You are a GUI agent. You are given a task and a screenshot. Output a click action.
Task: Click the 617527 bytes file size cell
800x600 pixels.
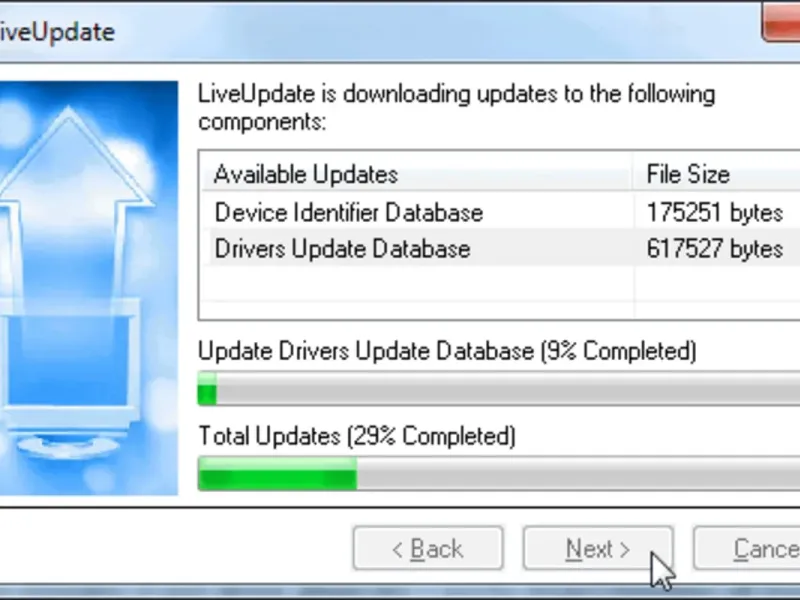tap(714, 249)
